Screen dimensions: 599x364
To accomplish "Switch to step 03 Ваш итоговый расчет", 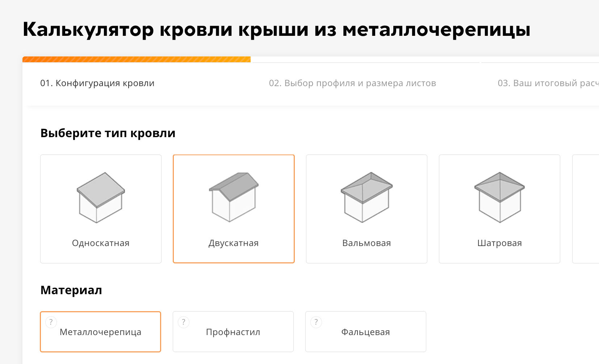I will pos(548,83).
